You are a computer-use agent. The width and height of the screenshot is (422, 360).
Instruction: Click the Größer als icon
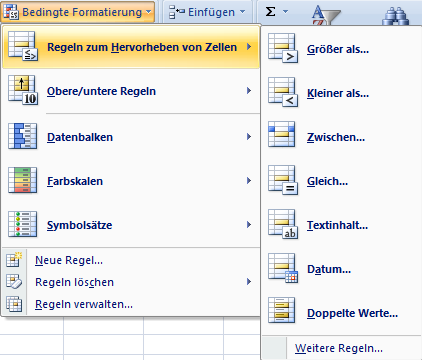pyautogui.click(x=283, y=48)
